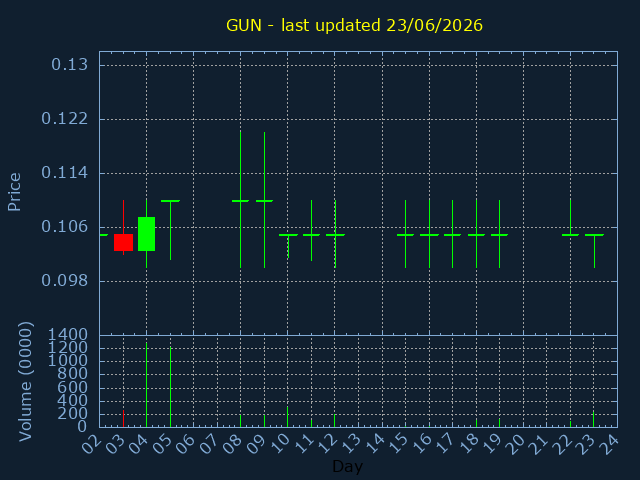This screenshot has width=640, height=480.
Task: Click the day 24 x-axis label
Action: [x=610, y=444]
